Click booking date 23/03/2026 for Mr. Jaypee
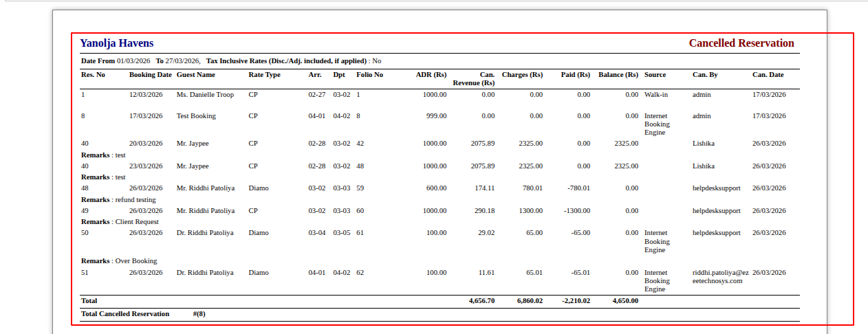The image size is (868, 334). (146, 166)
